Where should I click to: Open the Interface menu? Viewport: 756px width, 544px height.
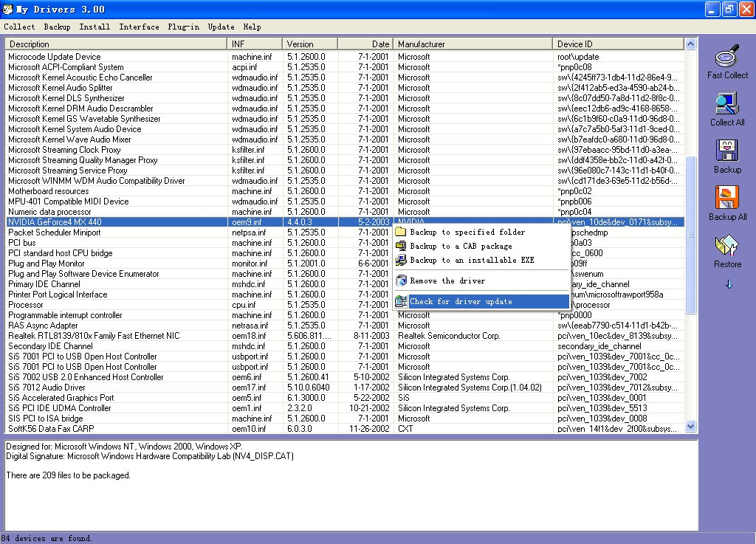pos(139,27)
